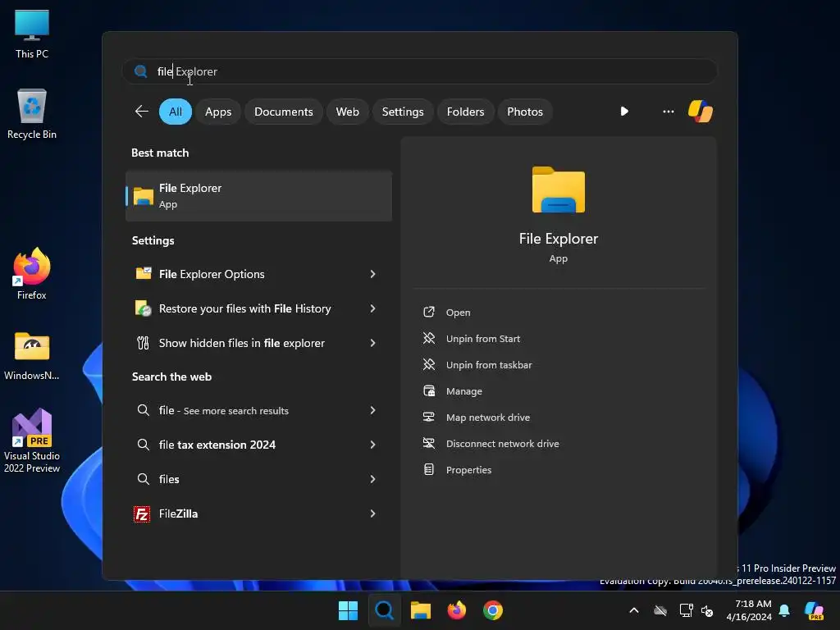Launch Google Chrome from the taskbar
Screen dimensions: 840x630
493,610
